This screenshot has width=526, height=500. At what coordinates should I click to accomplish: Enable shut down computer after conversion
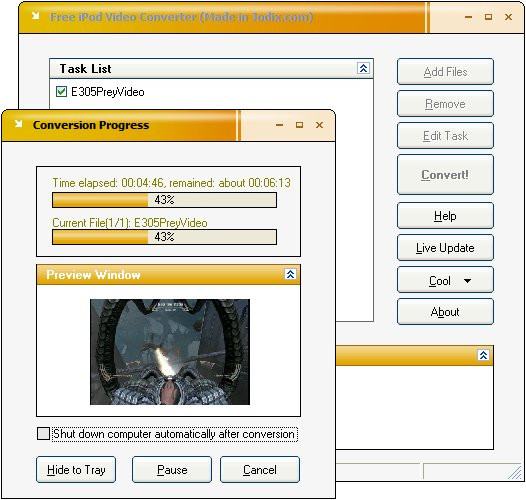coord(43,433)
